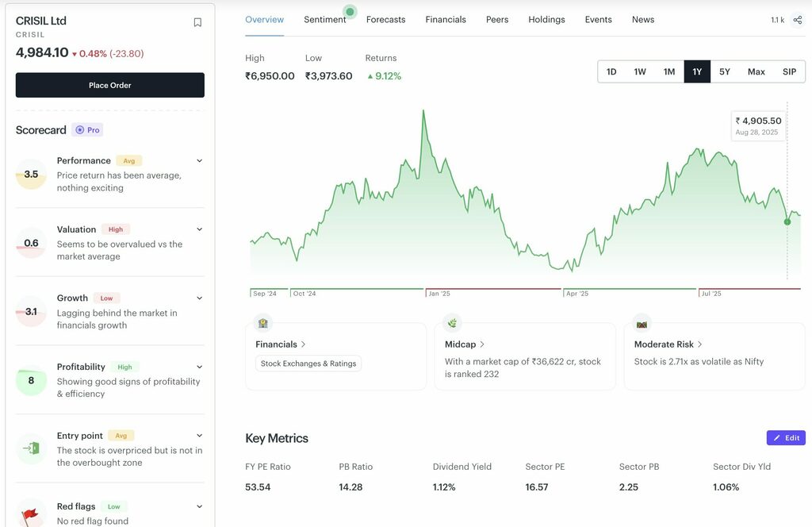
Task: Select the Max chart range
Action: click(x=756, y=71)
